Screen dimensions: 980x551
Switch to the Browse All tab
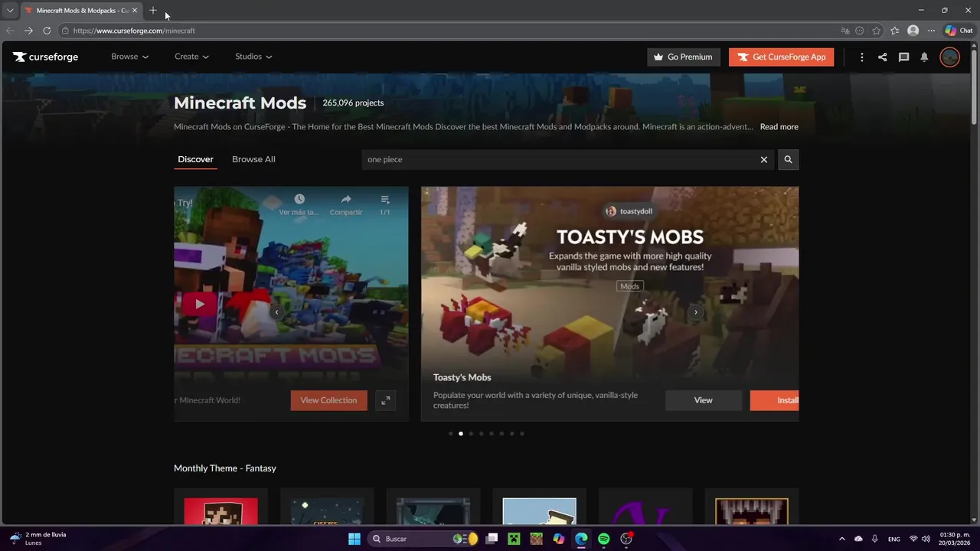click(253, 159)
